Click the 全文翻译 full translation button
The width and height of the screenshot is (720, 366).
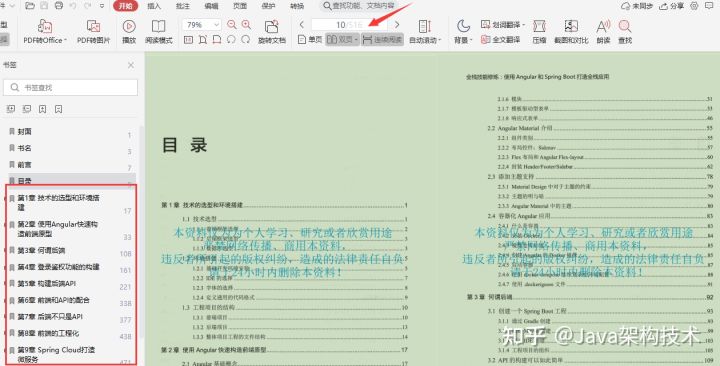(x=501, y=40)
